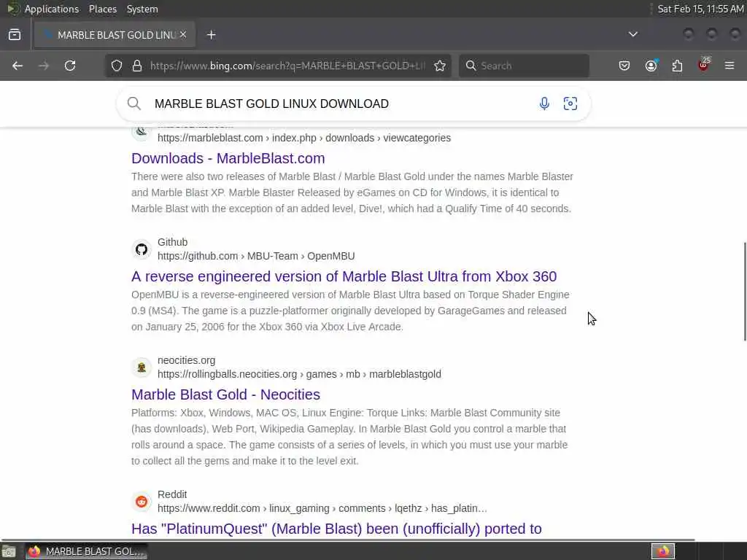Click the Github site name label
The image size is (747, 560).
pos(172,242)
